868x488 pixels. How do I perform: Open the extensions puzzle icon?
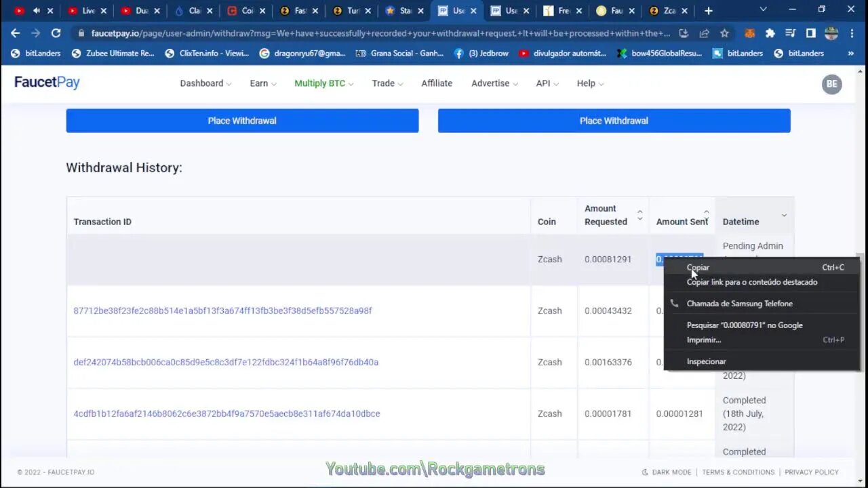tap(770, 33)
